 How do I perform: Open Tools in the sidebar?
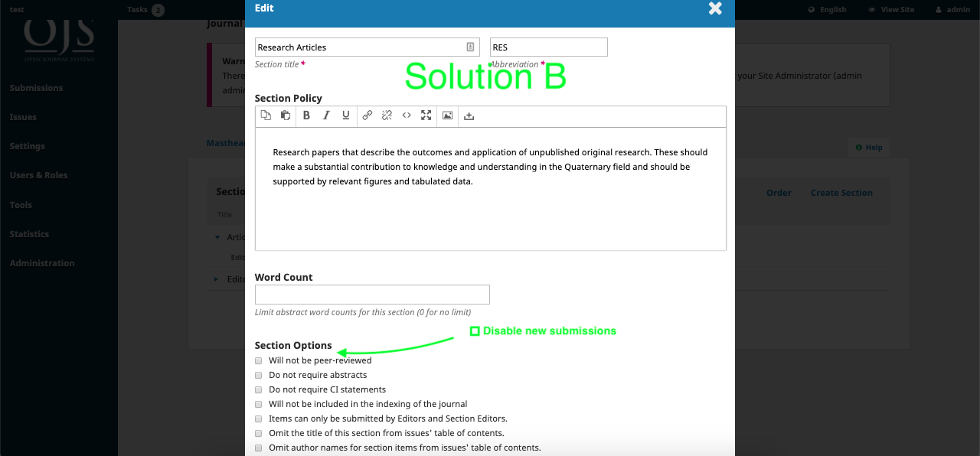pos(21,205)
